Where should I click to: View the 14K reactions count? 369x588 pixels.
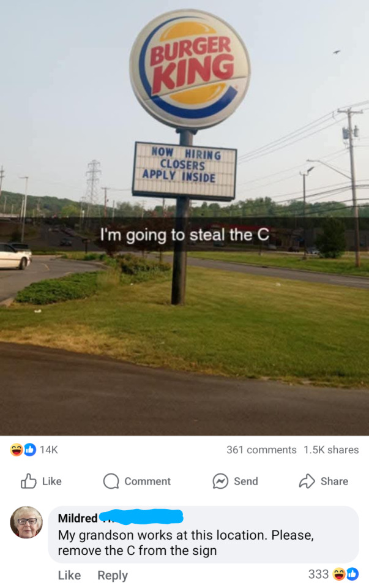click(x=49, y=450)
